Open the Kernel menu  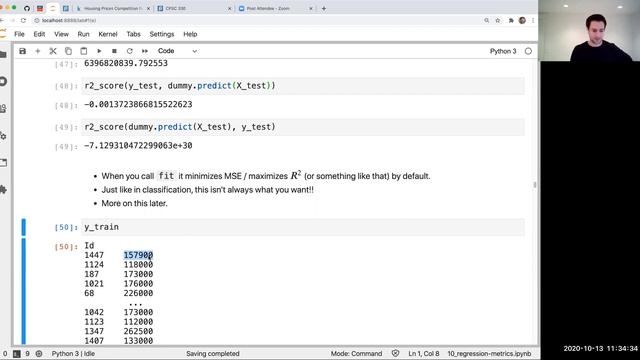click(108, 34)
